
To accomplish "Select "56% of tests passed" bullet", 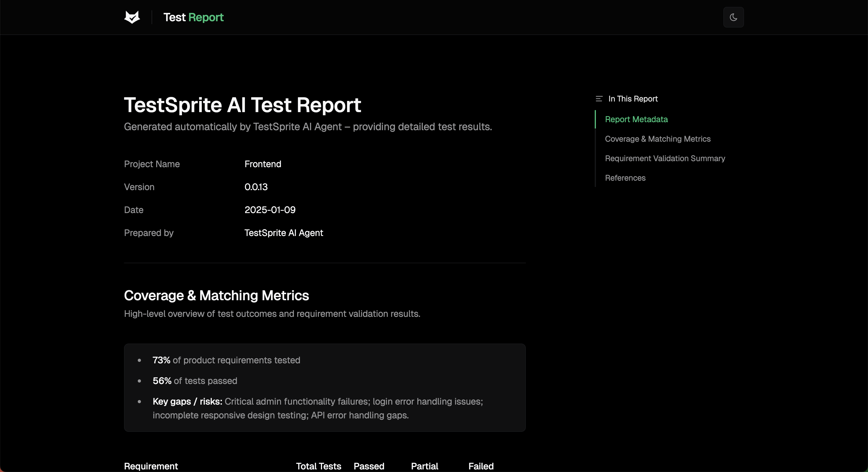I will 195,381.
